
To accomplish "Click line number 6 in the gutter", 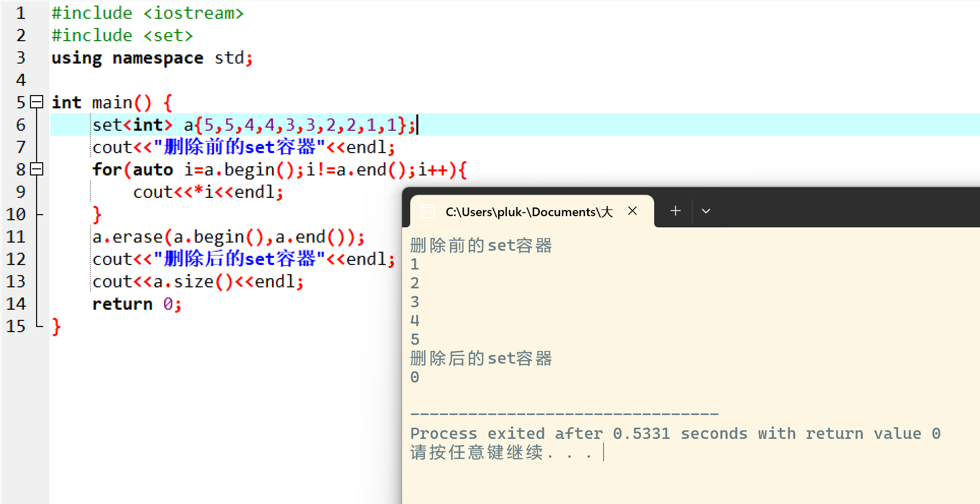I will coord(20,125).
